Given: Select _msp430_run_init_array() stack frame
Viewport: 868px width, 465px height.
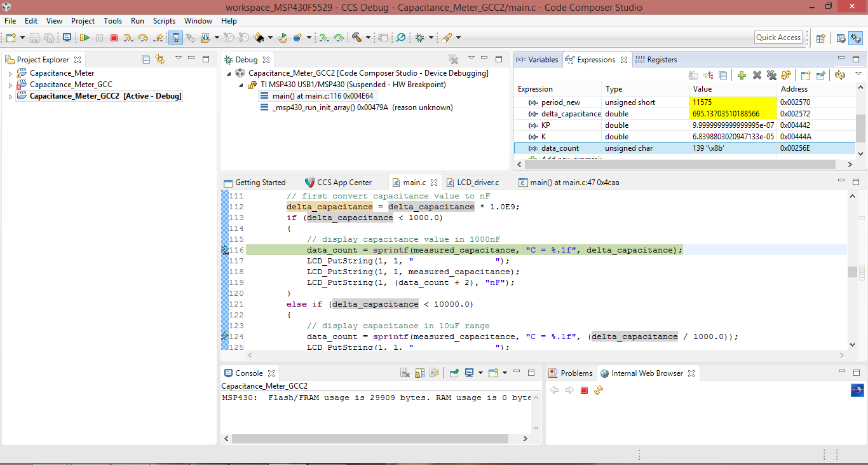Looking at the screenshot, I should 356,108.
